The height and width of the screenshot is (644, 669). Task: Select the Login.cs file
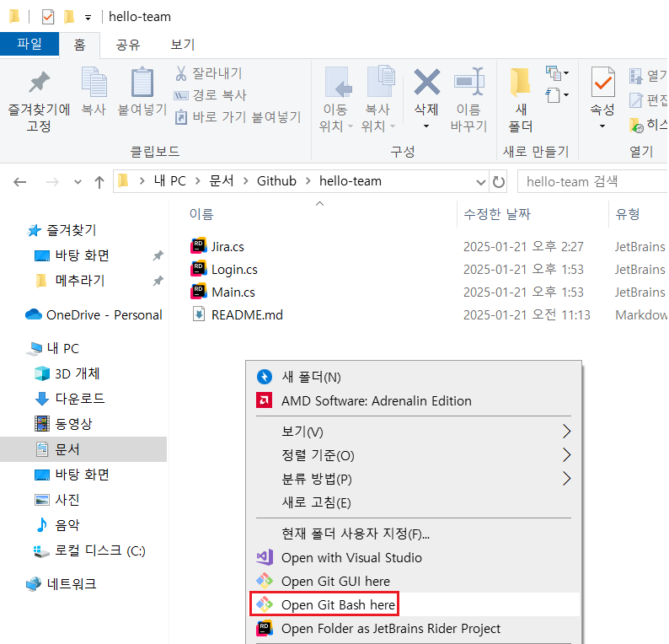[234, 270]
